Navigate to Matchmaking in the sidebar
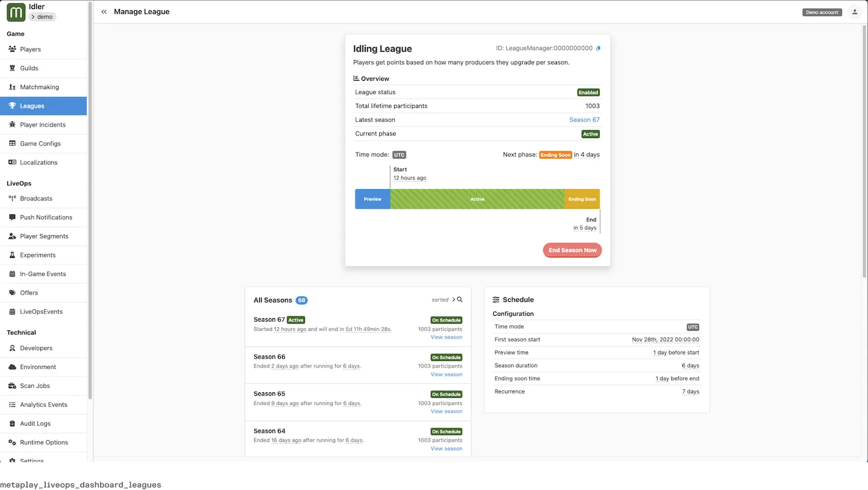Image resolution: width=868 pixels, height=490 pixels. [40, 87]
